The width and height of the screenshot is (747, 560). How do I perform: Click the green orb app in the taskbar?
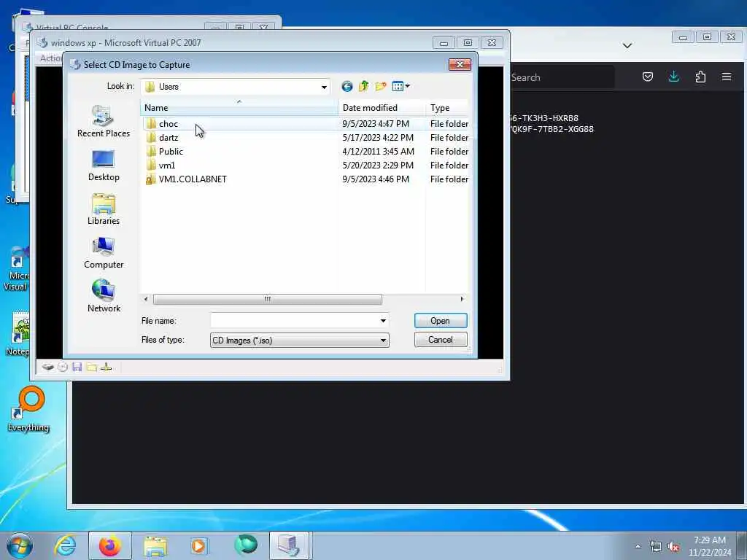coord(246,545)
